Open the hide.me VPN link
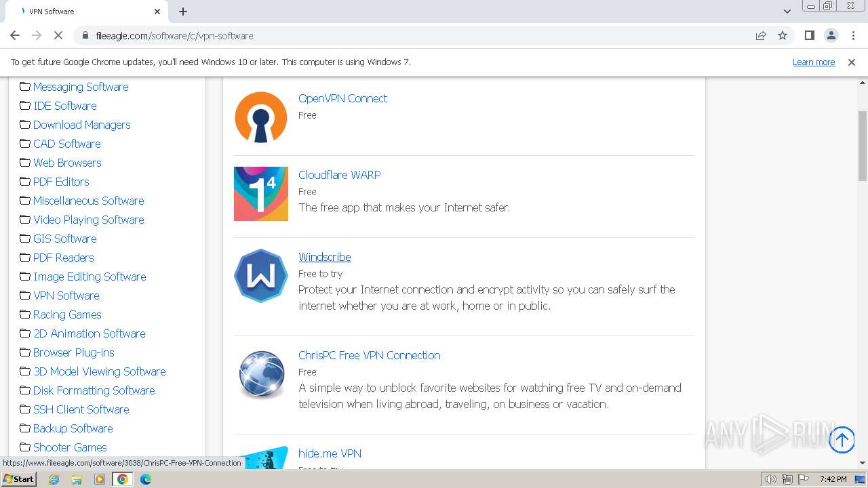The image size is (868, 488). pyautogui.click(x=330, y=453)
